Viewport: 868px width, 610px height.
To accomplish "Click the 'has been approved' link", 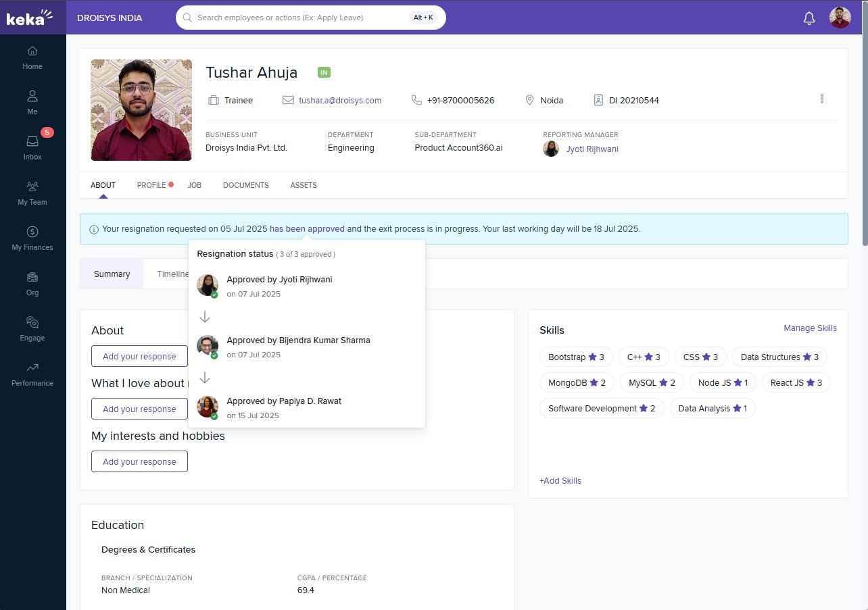I will pos(307,229).
